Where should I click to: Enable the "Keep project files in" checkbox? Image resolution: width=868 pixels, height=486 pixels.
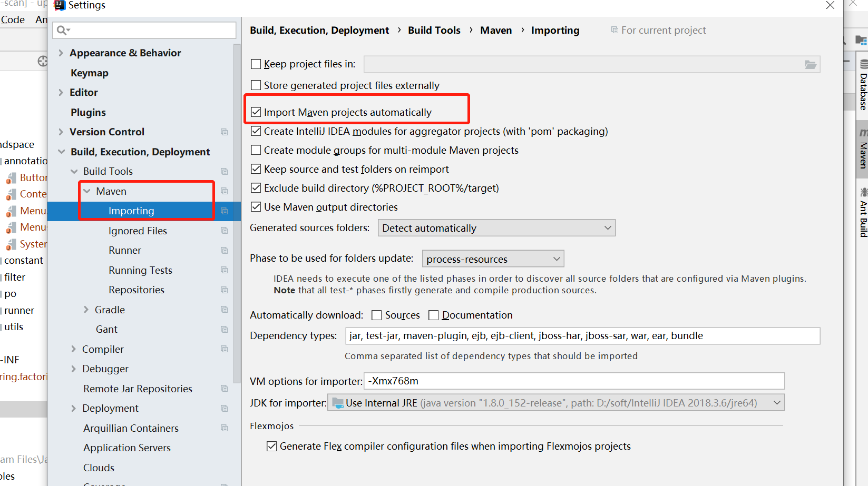[256, 64]
